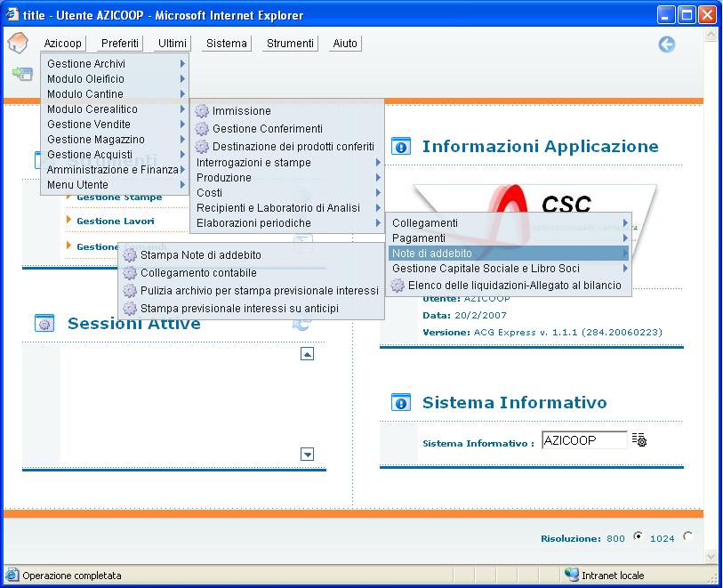Open the Ultimi menu
Image resolution: width=723 pixels, height=588 pixels.
tap(173, 44)
